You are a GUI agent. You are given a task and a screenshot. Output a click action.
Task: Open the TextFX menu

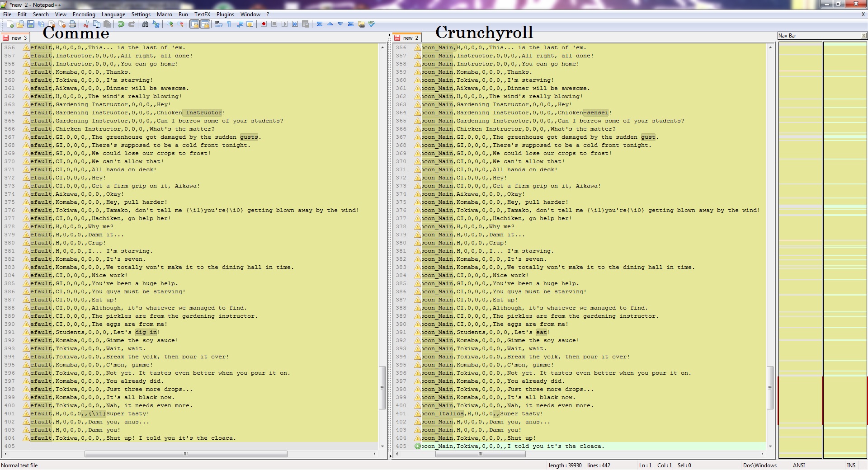click(202, 14)
